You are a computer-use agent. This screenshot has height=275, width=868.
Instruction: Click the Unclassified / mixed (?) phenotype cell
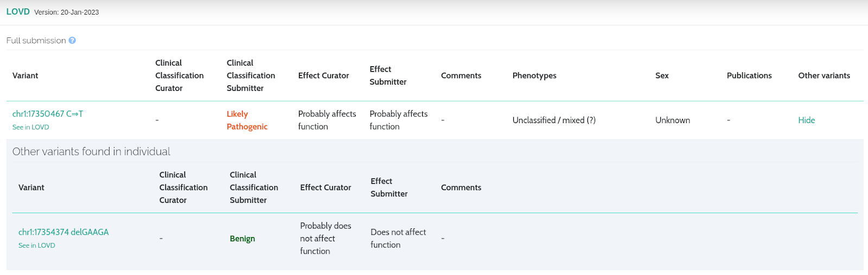click(x=554, y=120)
